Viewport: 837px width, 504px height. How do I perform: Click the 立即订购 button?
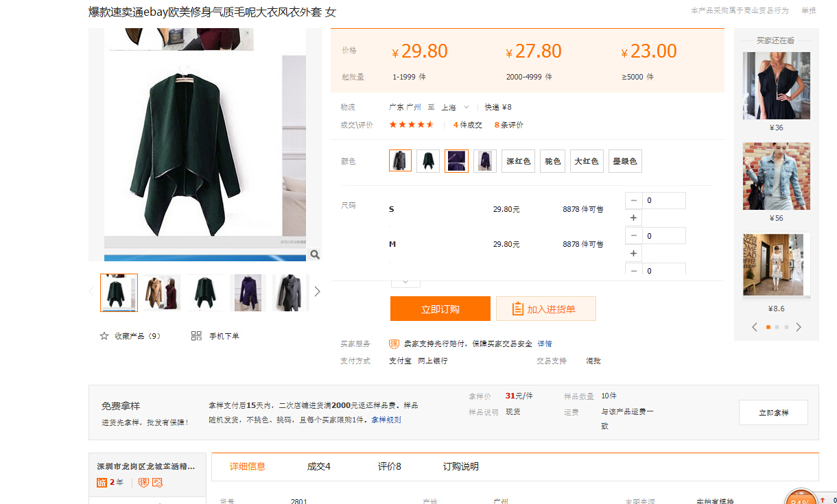point(440,309)
